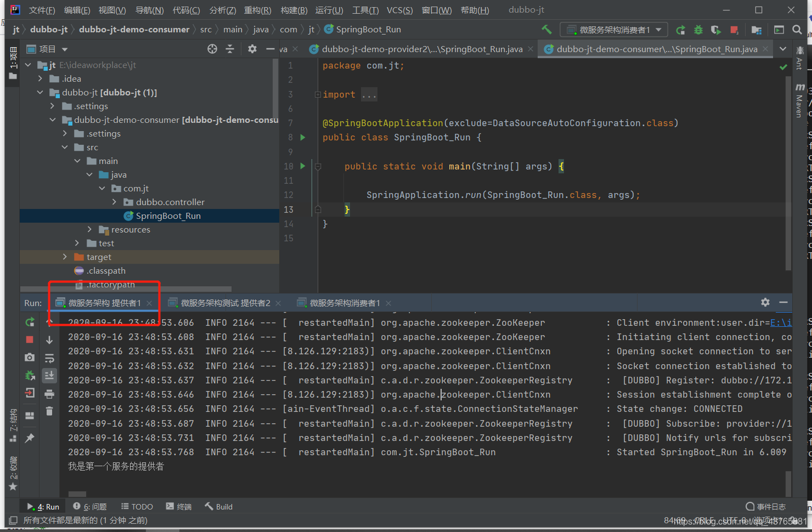
Task: Click the Build tool window button
Action: coord(219,506)
